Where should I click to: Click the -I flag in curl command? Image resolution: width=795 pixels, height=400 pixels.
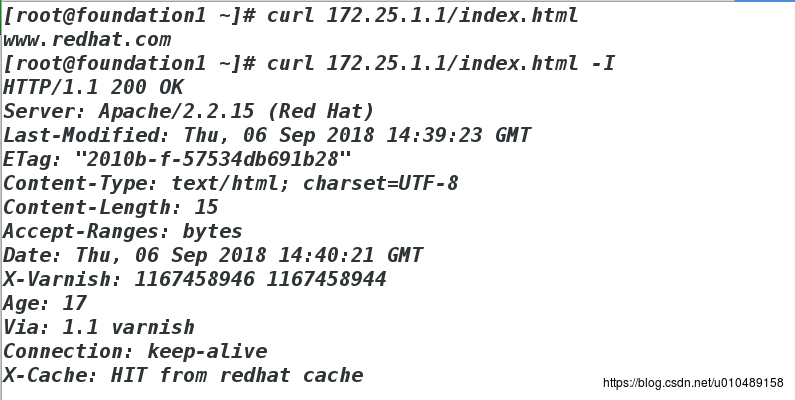pos(602,64)
